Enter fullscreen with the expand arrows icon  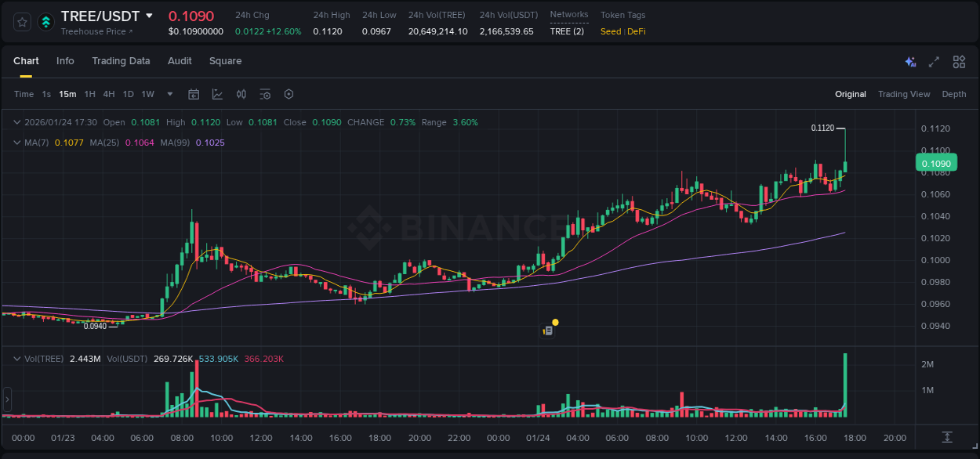(x=934, y=61)
